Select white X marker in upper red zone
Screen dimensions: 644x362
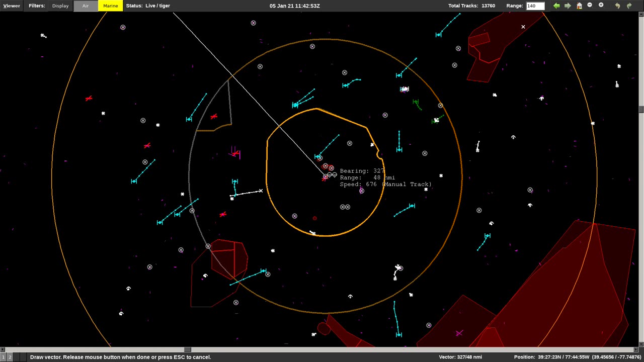pos(523,27)
